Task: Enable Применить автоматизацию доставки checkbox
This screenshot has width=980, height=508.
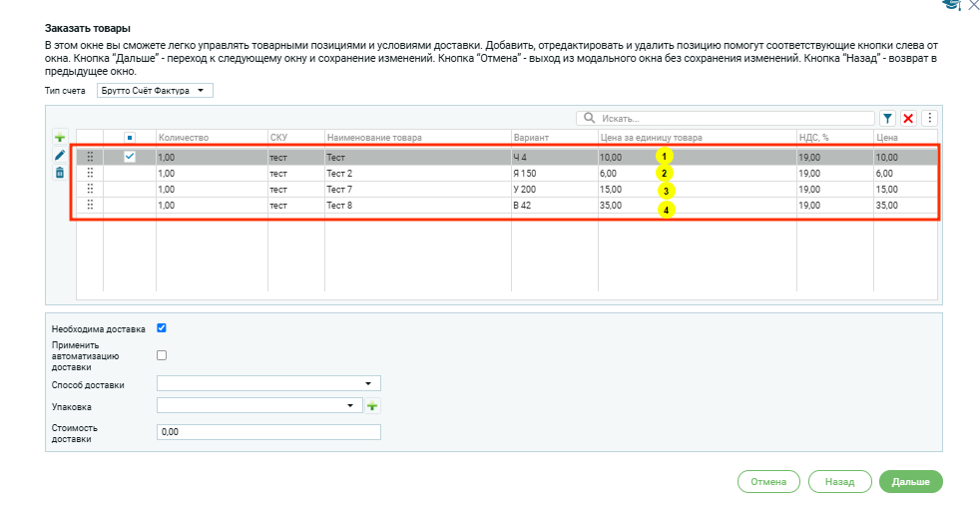Action: (x=162, y=354)
